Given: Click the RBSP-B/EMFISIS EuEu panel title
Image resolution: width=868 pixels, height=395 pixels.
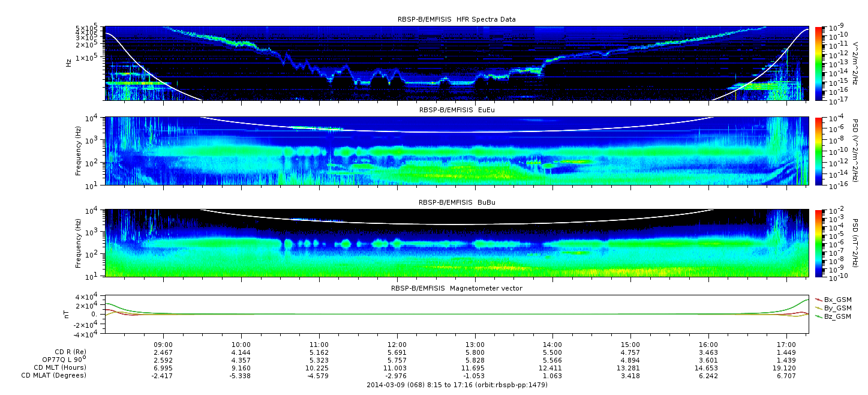Looking at the screenshot, I should pos(456,110).
